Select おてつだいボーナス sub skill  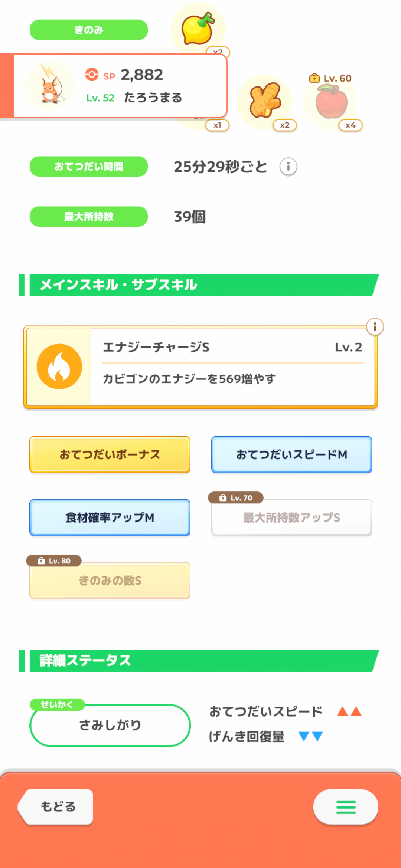[x=110, y=454]
